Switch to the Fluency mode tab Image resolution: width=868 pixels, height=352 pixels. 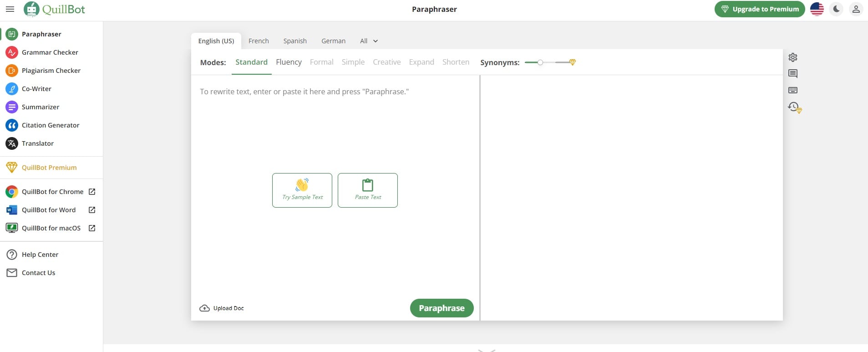289,62
